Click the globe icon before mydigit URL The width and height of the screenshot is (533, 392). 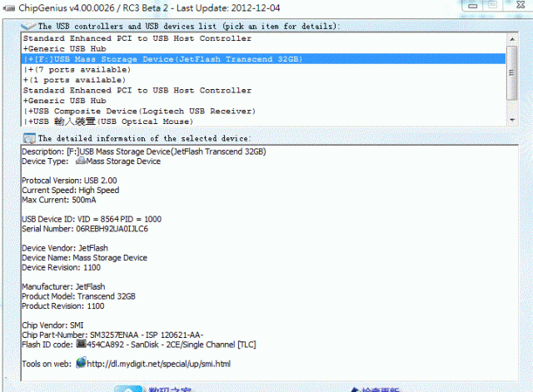click(81, 363)
